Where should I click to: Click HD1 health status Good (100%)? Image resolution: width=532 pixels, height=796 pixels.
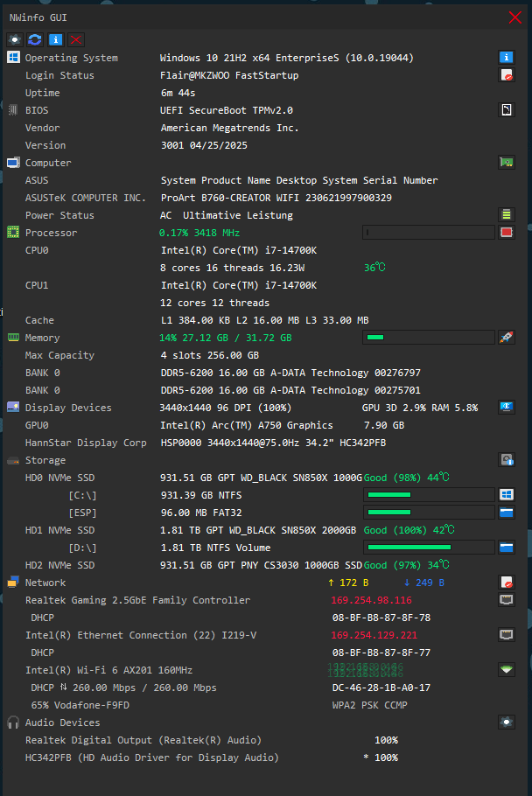coord(395,530)
